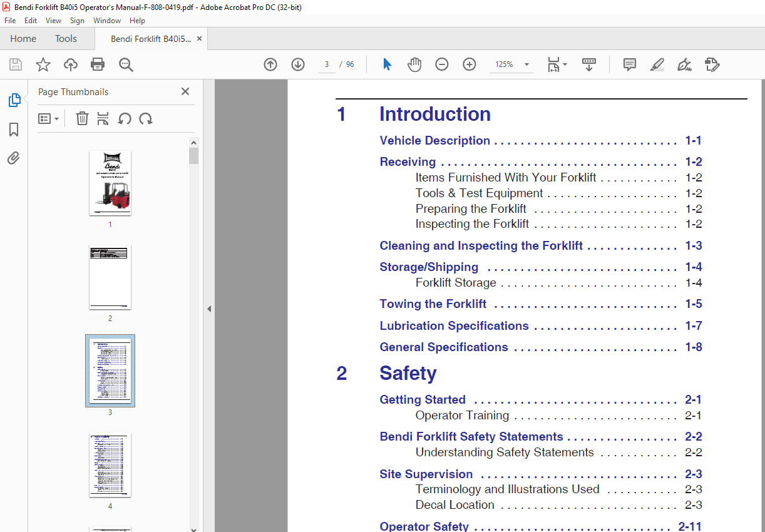Click the stamp/edit tool icon
This screenshot has height=532, width=765.
tap(712, 64)
